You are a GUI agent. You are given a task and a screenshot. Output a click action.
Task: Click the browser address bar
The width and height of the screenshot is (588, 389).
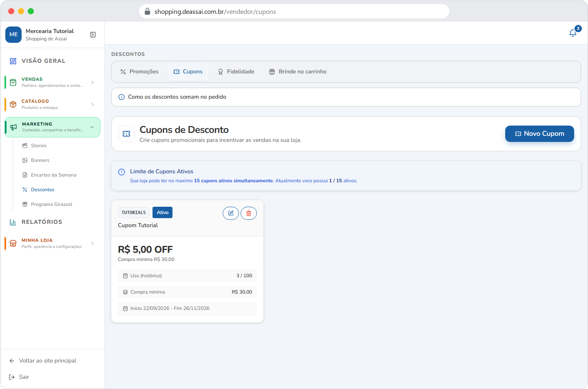coord(294,11)
